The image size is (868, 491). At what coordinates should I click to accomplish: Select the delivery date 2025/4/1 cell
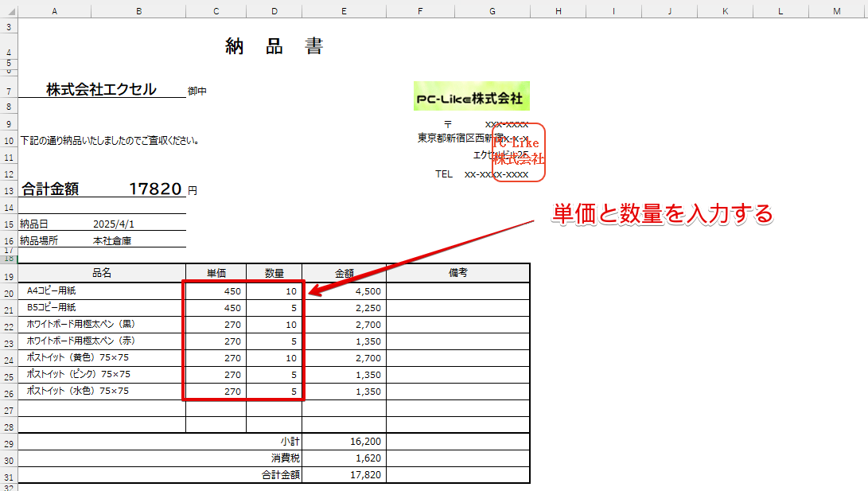pos(138,224)
